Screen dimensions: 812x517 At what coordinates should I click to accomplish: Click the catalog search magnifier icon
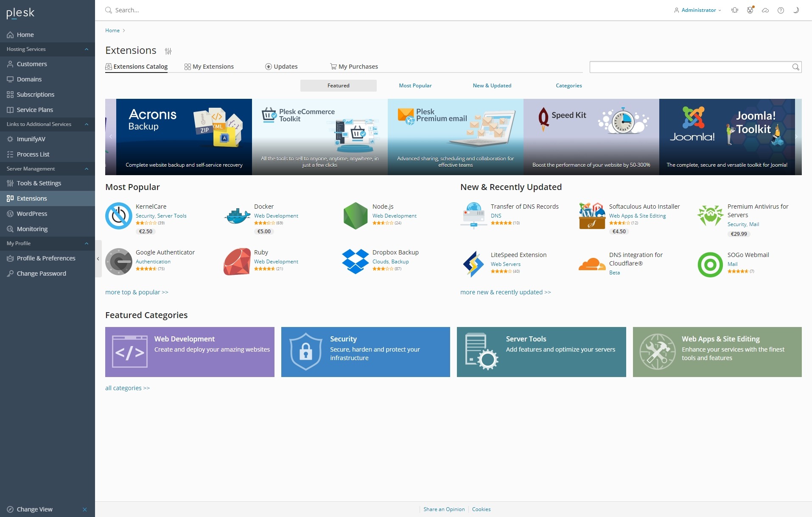[795, 67]
